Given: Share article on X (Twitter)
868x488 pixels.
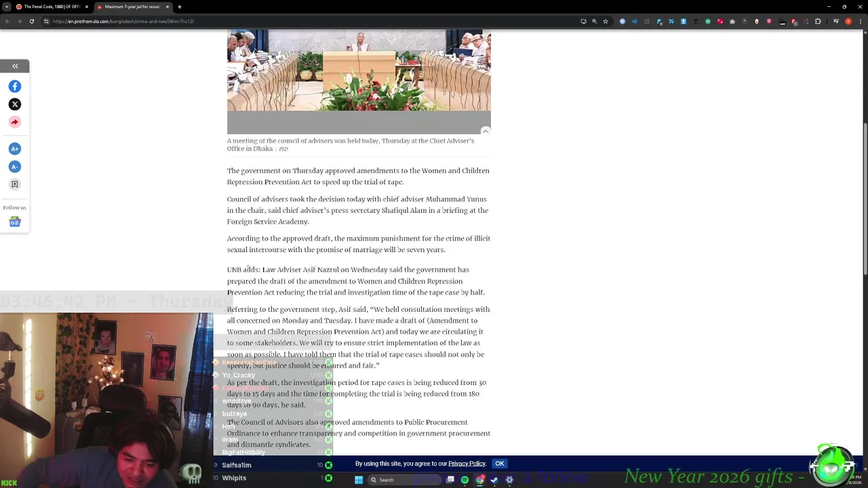Looking at the screenshot, I should [15, 104].
